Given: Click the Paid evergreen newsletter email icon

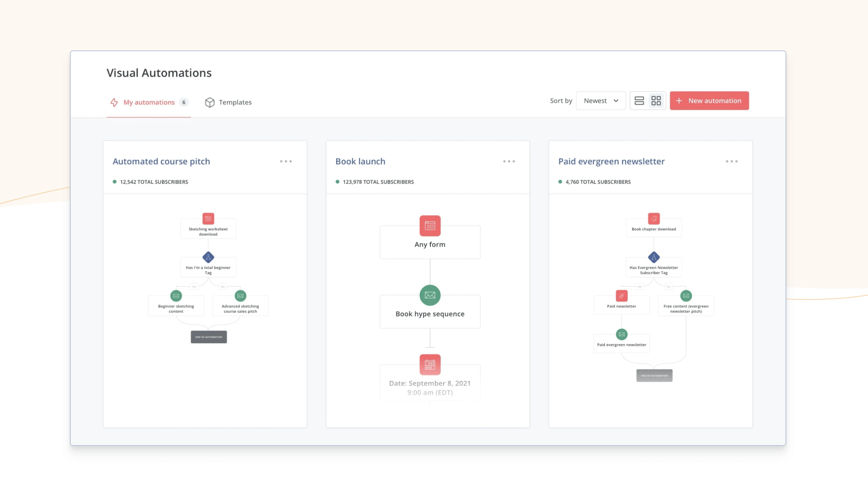Looking at the screenshot, I should point(621,334).
